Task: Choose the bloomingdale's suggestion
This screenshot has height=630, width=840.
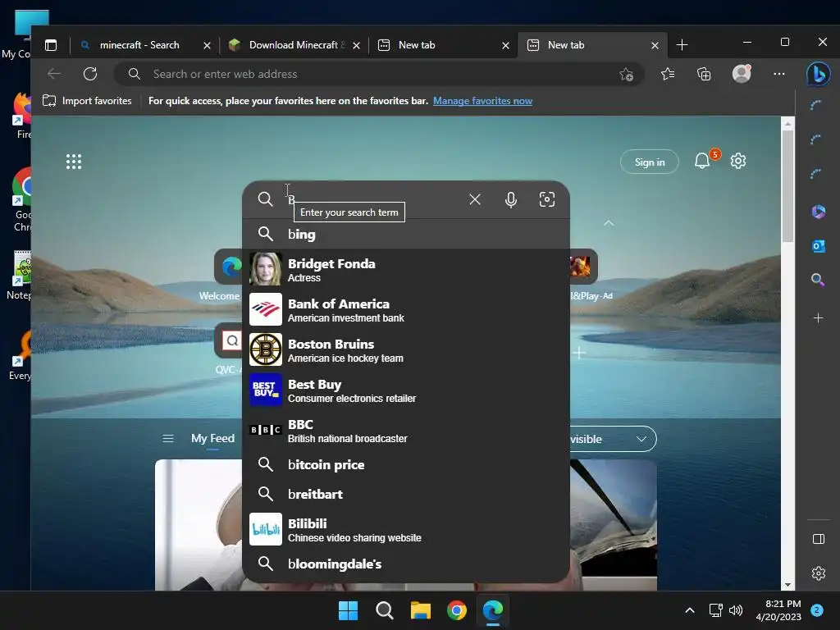Action: (405, 564)
